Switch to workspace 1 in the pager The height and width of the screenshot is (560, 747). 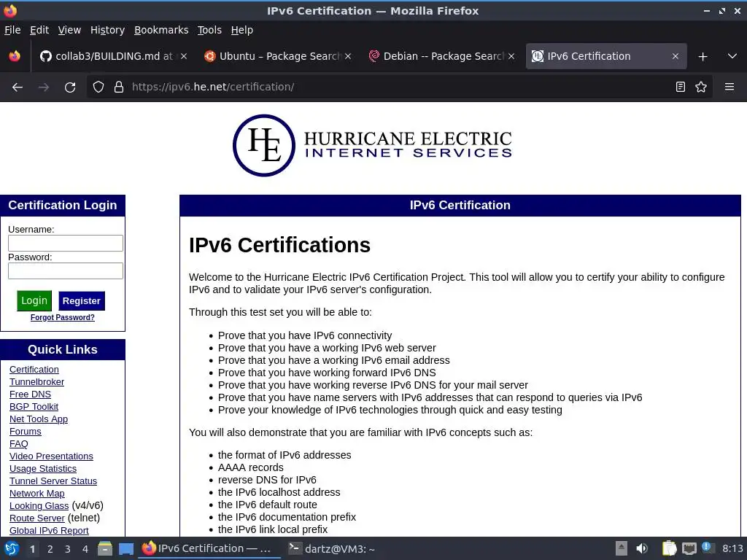32,549
